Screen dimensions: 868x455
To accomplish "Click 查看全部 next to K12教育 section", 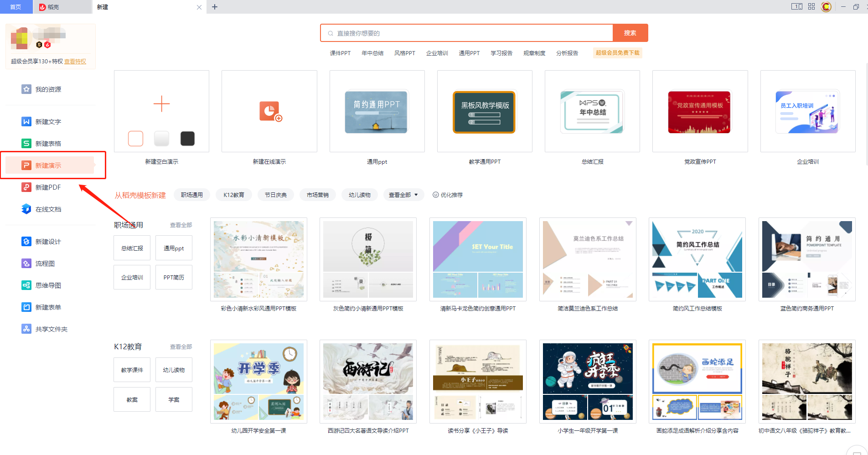I will 181,347.
